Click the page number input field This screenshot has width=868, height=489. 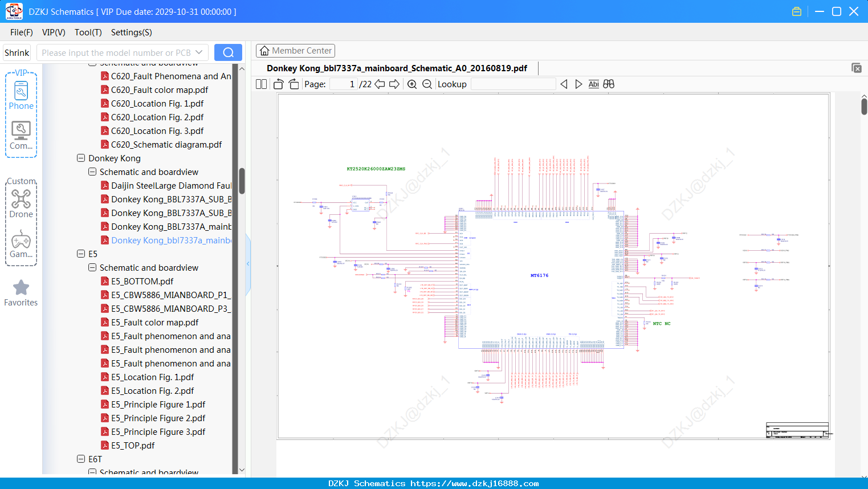pyautogui.click(x=343, y=84)
